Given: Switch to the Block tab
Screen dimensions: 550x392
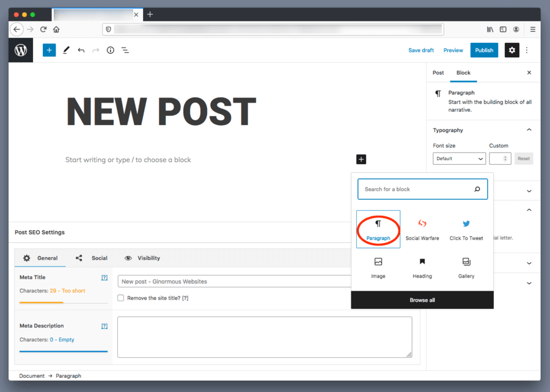Looking at the screenshot, I should (x=463, y=73).
